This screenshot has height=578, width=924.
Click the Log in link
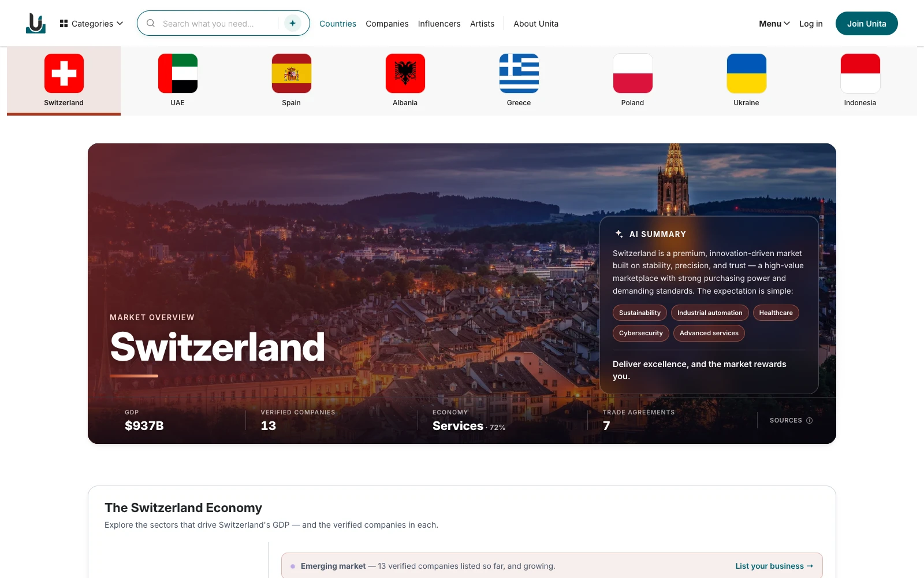click(811, 24)
